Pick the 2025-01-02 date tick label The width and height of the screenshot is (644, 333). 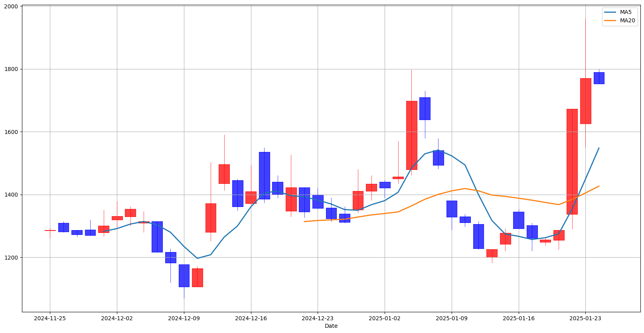pyautogui.click(x=385, y=318)
